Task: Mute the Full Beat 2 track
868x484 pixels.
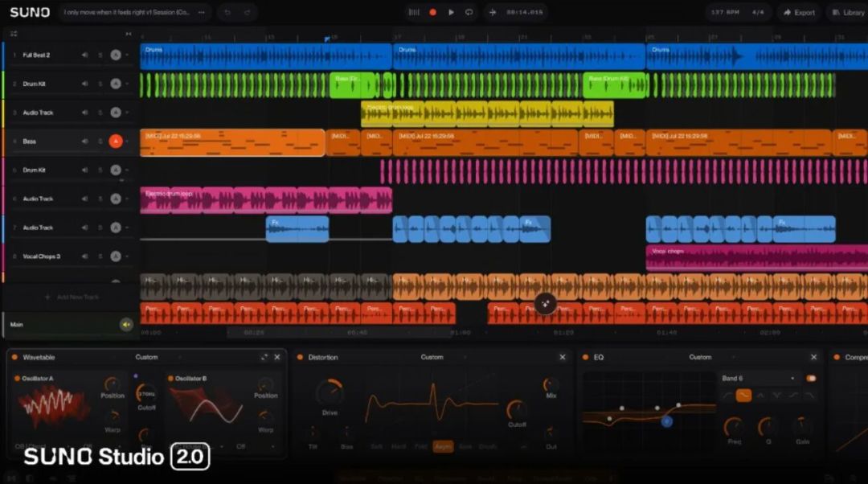Action: [x=84, y=55]
